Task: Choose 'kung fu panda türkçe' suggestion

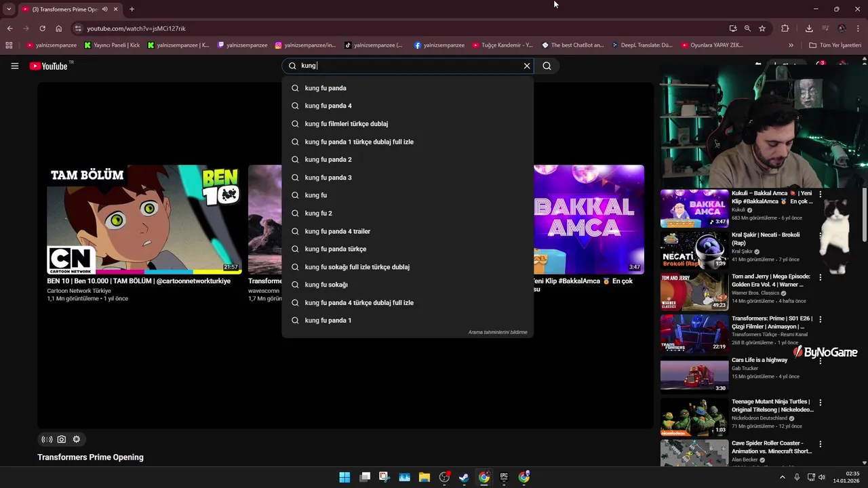Action: [408, 249]
